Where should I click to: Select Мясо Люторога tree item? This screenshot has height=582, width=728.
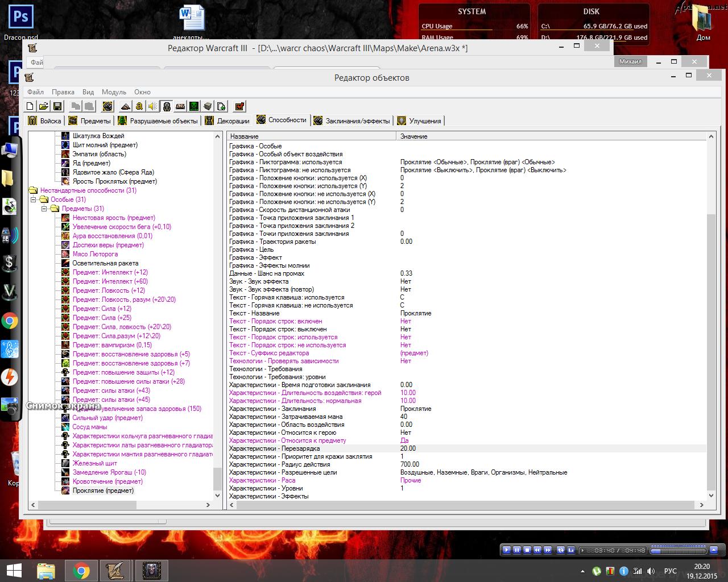click(x=95, y=254)
